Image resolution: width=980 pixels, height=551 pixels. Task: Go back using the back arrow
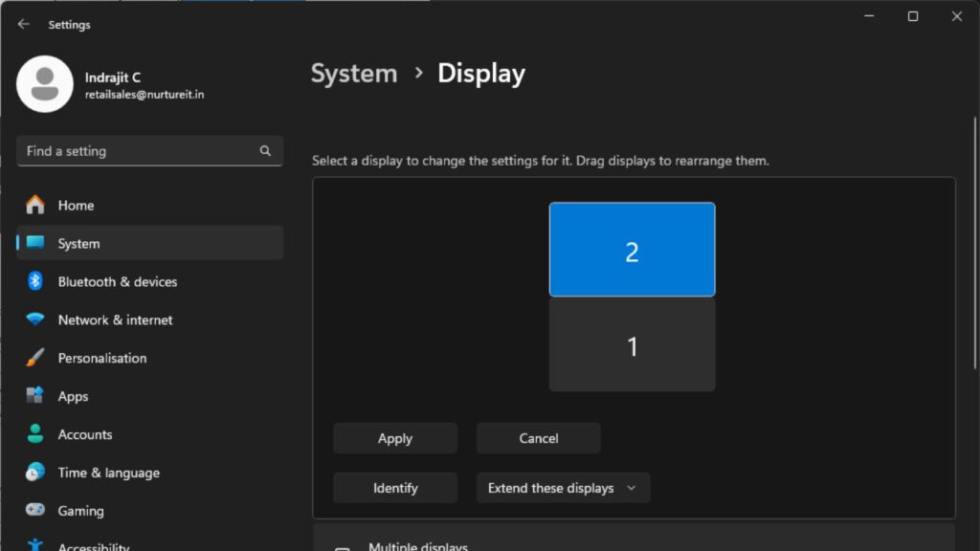[24, 24]
